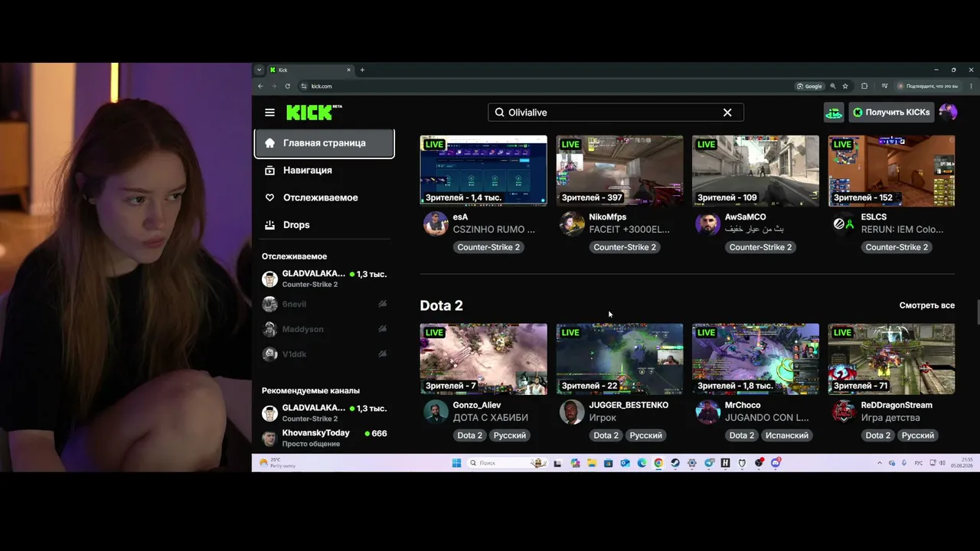This screenshot has height=551, width=980.
Task: Bookmark this page with the star icon
Action: coord(845,86)
